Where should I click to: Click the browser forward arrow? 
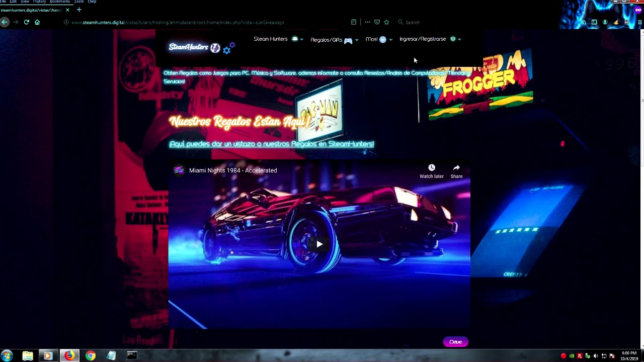(x=16, y=22)
